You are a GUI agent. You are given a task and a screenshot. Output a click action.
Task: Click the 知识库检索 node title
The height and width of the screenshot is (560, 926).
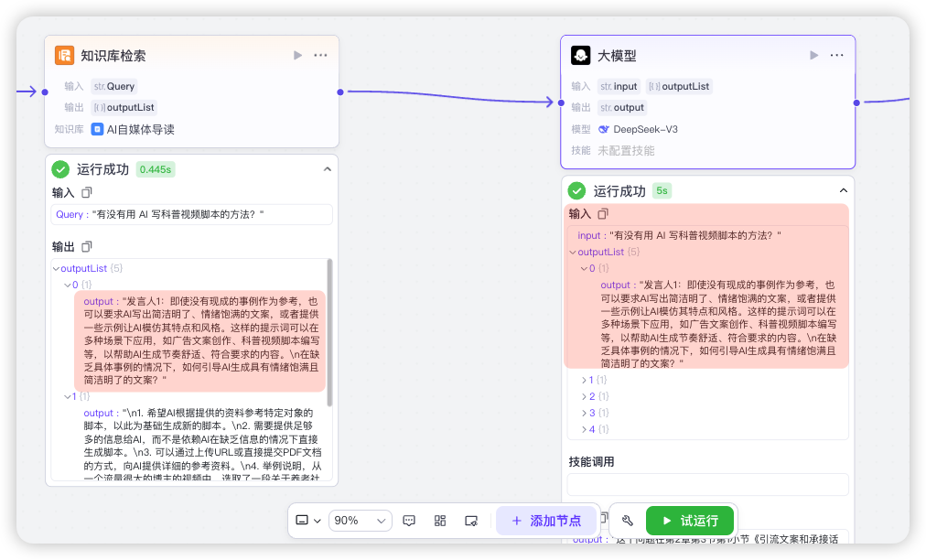coord(113,56)
